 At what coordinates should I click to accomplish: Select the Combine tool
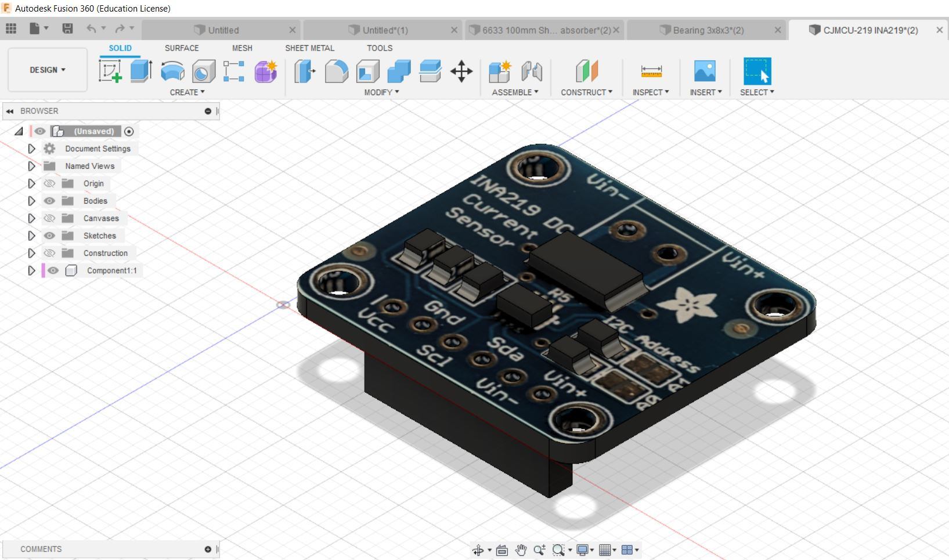[x=399, y=71]
